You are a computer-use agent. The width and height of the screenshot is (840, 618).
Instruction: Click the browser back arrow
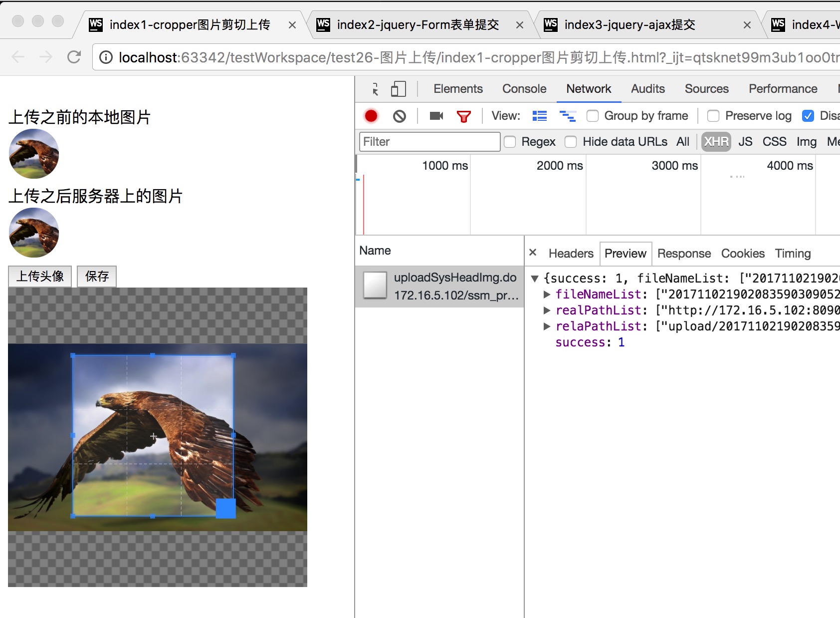click(x=18, y=57)
